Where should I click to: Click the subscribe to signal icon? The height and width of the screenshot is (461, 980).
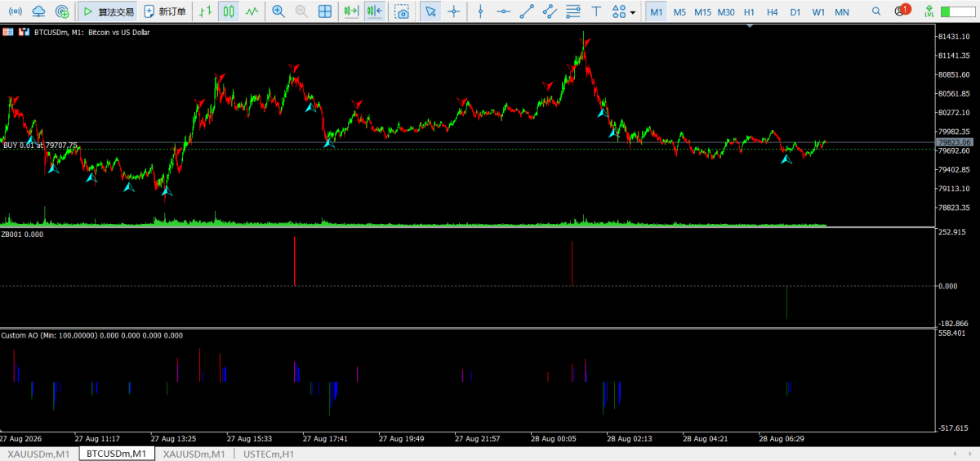click(62, 11)
